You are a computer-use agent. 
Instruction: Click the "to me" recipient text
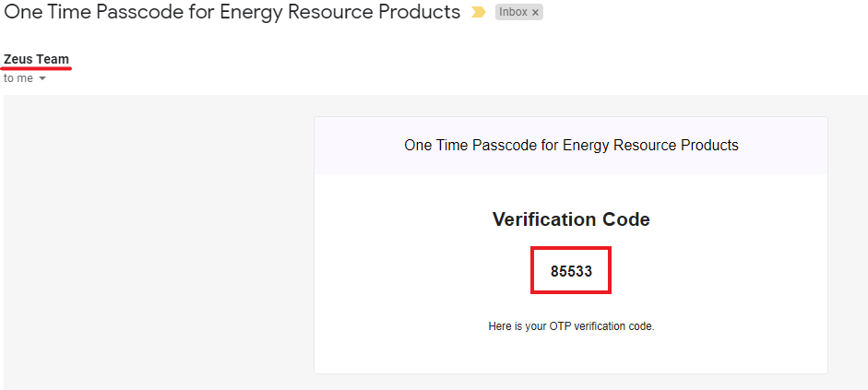[18, 78]
